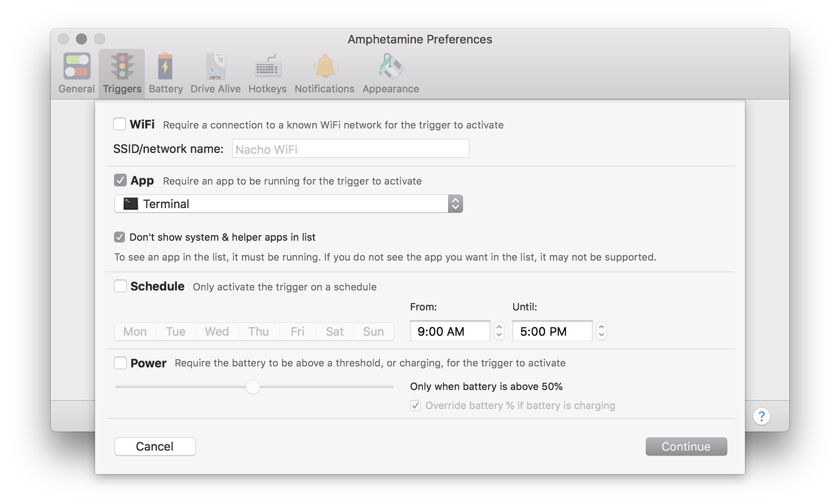Switch to the Notifications tab label

pos(325,89)
